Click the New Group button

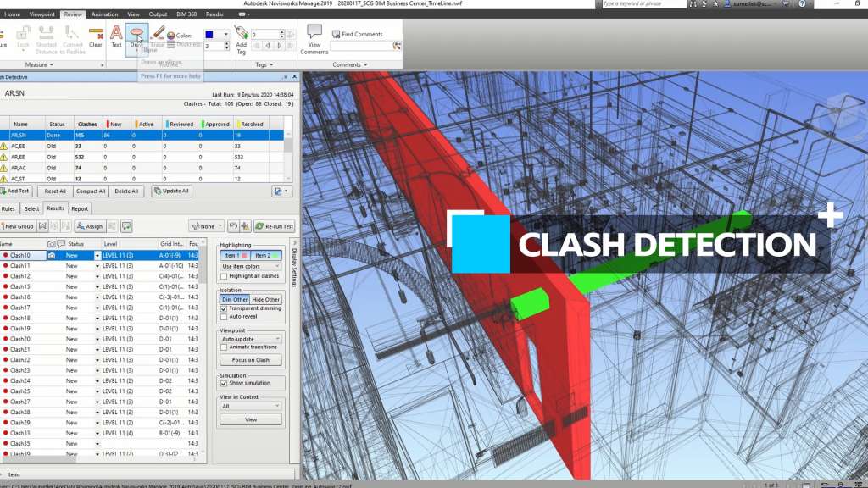click(x=18, y=226)
